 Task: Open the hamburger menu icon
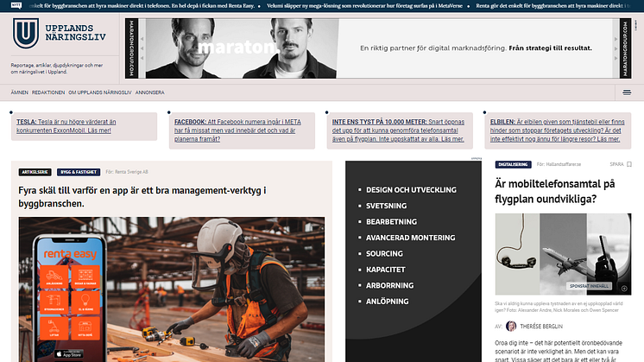[x=626, y=92]
